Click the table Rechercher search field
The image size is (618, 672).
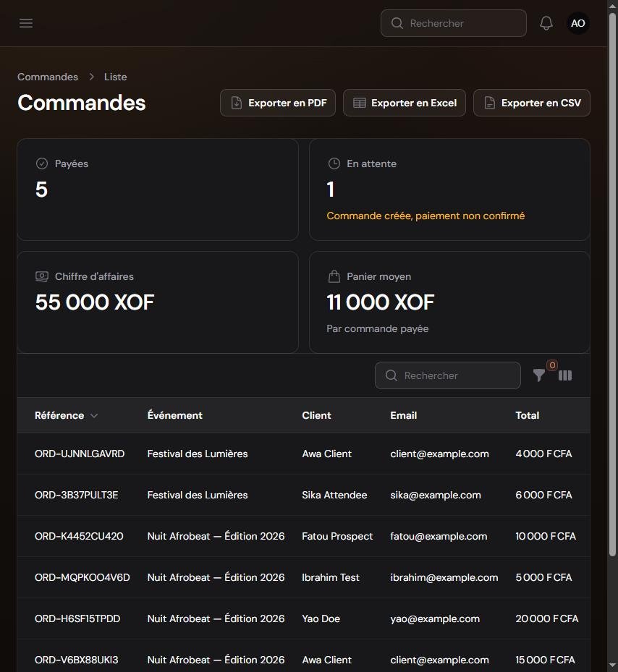pyautogui.click(x=448, y=375)
